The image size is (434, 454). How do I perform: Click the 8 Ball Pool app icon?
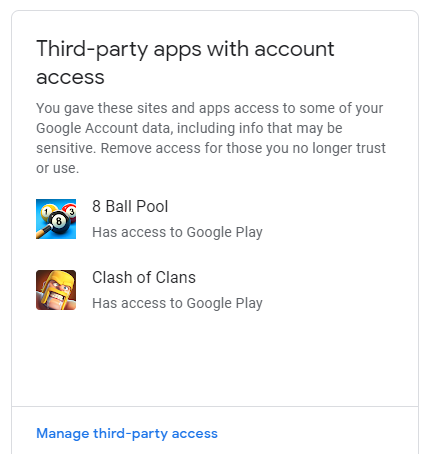tap(56, 219)
